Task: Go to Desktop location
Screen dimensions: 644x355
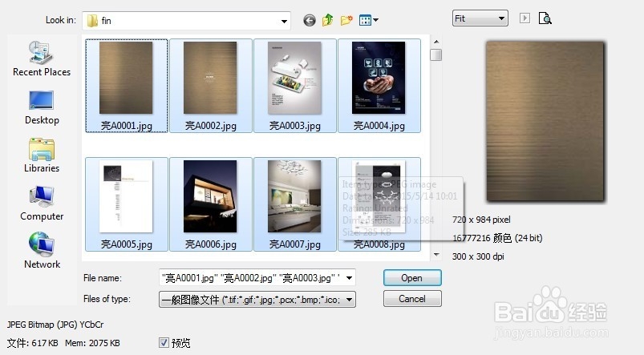Action: 42,108
